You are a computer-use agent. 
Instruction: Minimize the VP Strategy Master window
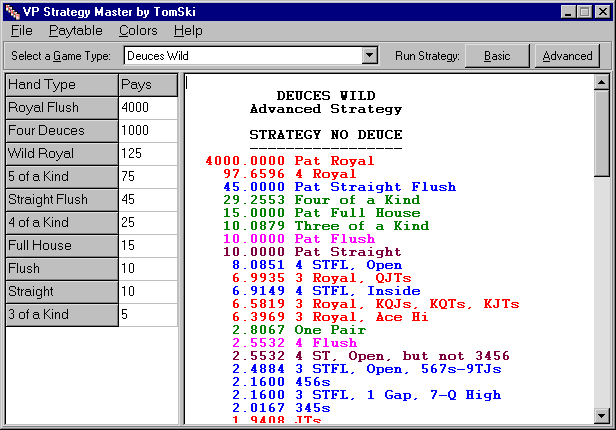click(x=568, y=12)
